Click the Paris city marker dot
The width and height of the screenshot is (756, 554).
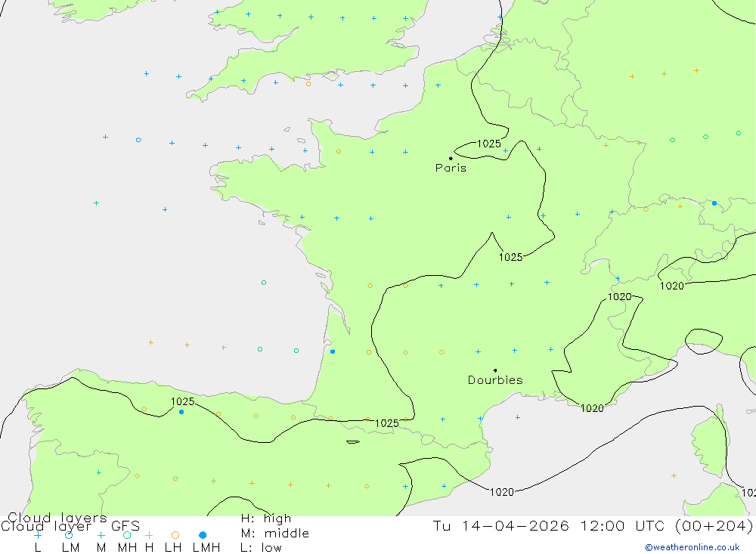point(451,158)
